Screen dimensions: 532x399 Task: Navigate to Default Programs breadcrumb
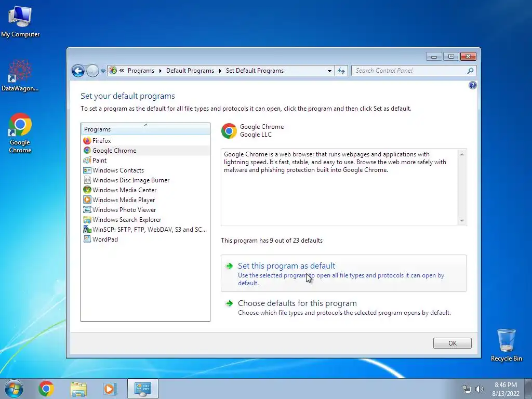click(x=190, y=71)
